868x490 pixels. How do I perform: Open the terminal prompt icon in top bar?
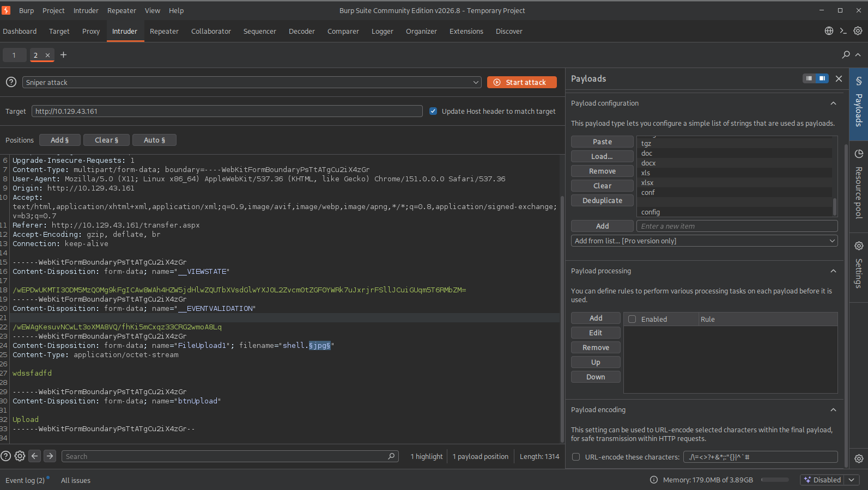pyautogui.click(x=843, y=31)
